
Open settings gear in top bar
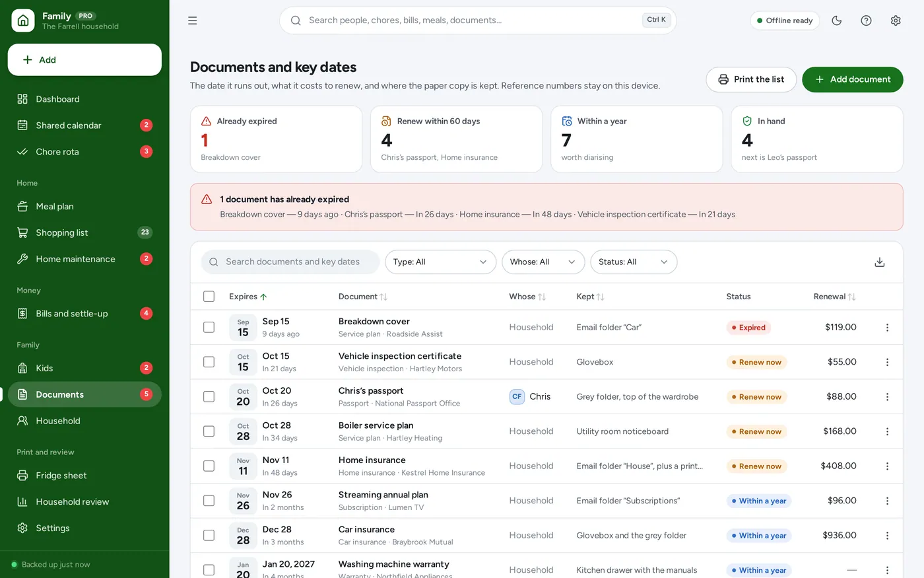896,20
